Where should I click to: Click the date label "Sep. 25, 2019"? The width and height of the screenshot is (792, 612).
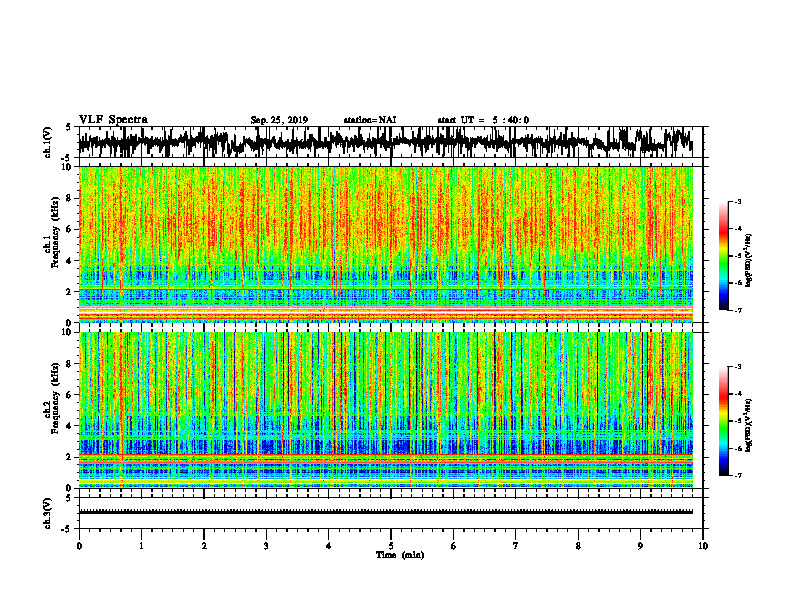pyautogui.click(x=279, y=120)
